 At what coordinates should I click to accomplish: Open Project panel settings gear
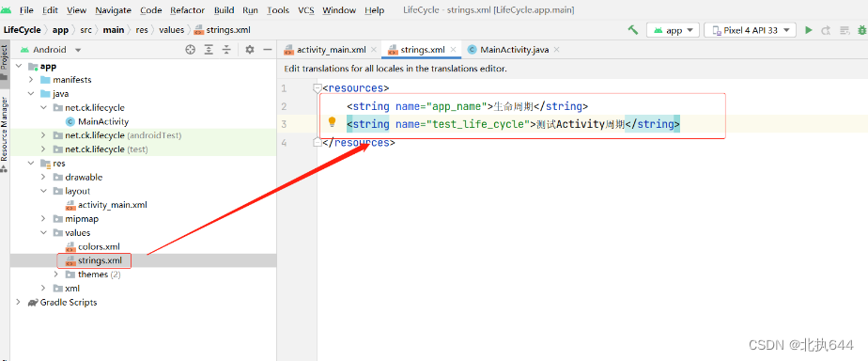(x=250, y=49)
